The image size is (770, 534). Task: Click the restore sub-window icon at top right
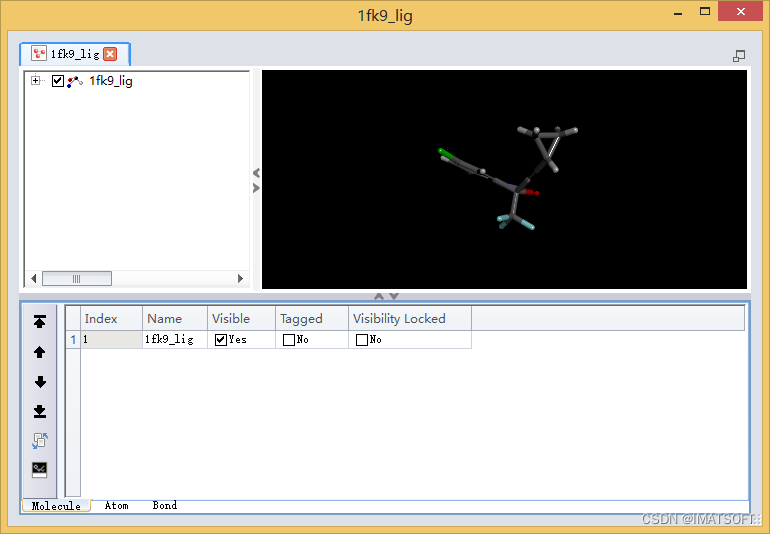pyautogui.click(x=739, y=56)
